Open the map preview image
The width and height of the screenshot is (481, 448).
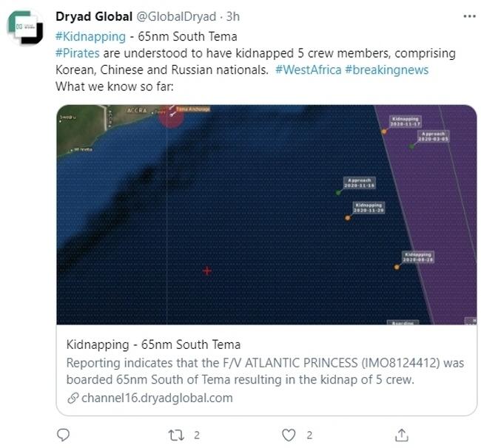[x=266, y=214]
